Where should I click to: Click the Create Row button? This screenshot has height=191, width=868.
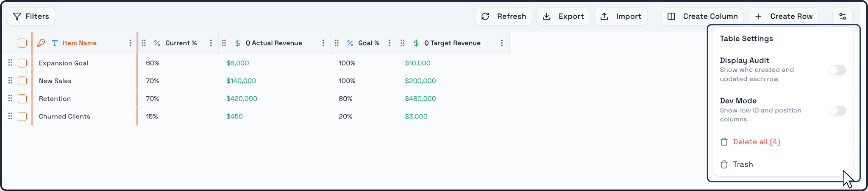point(784,16)
